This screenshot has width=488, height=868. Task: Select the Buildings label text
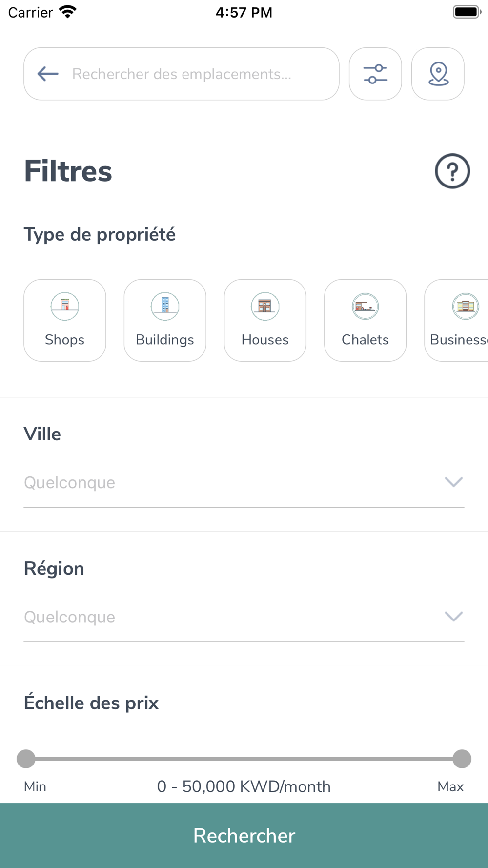coord(165,340)
